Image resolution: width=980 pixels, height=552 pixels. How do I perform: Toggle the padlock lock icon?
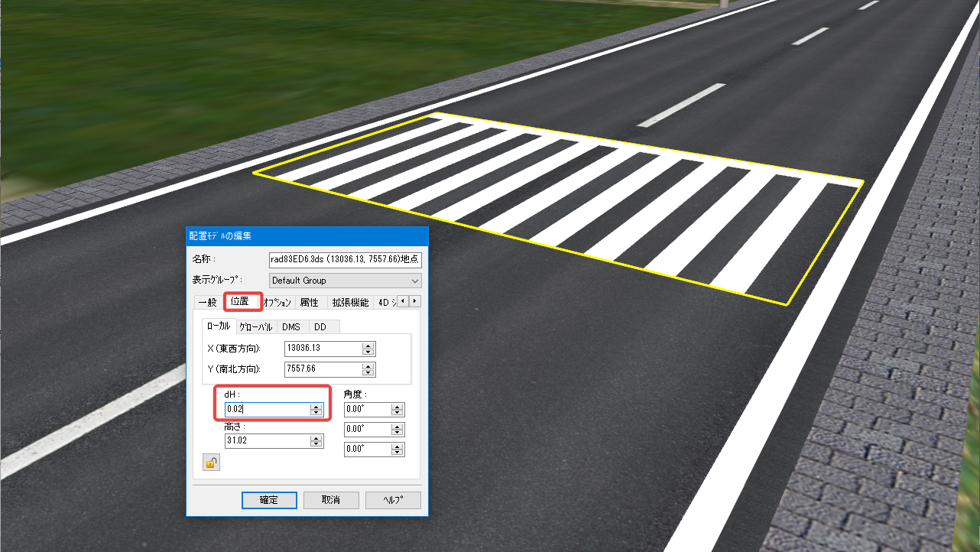211,462
